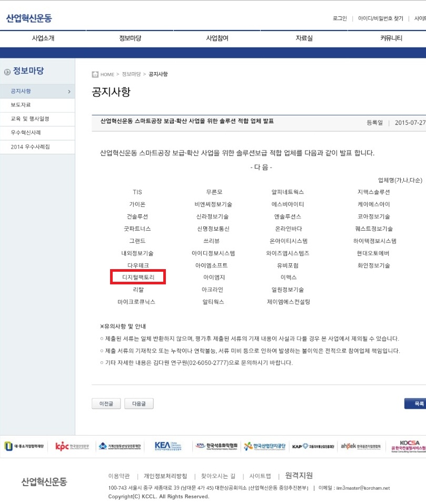Click the 유비포럼 company name

coord(288,265)
